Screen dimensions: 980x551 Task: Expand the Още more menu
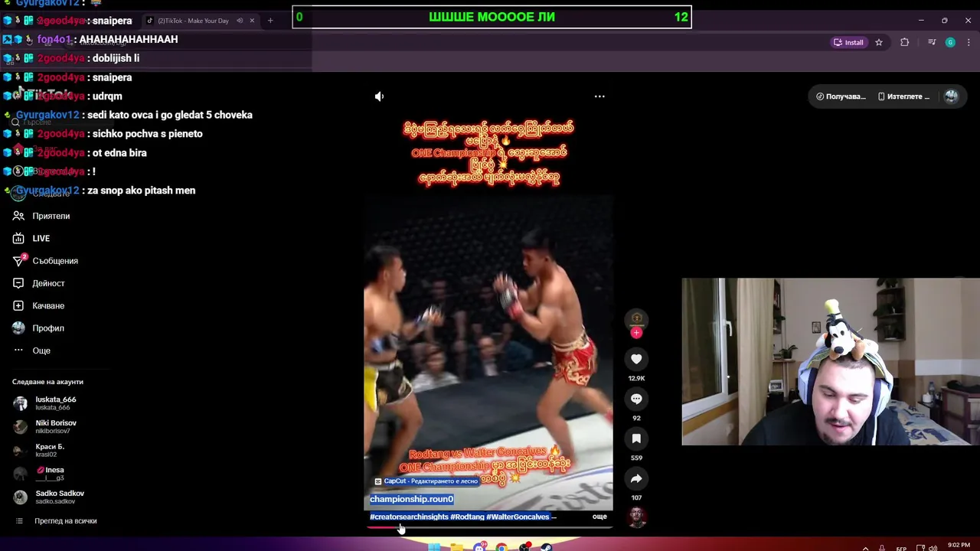41,350
